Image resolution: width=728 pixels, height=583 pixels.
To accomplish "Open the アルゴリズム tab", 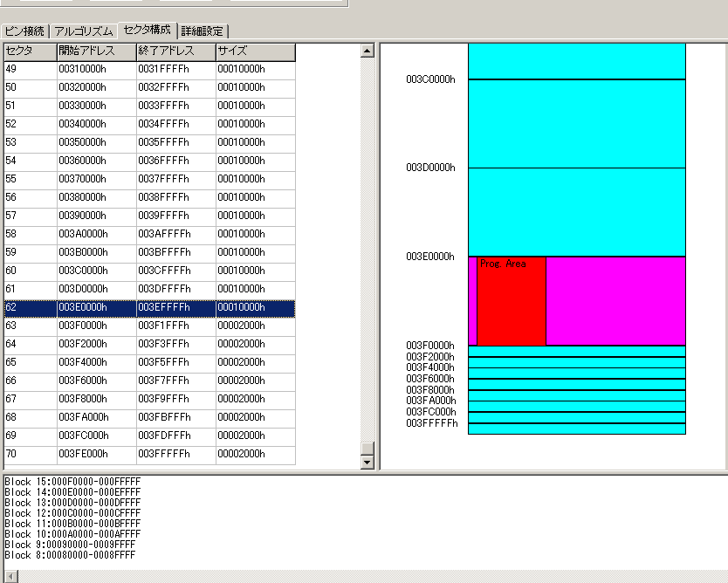I will [83, 31].
